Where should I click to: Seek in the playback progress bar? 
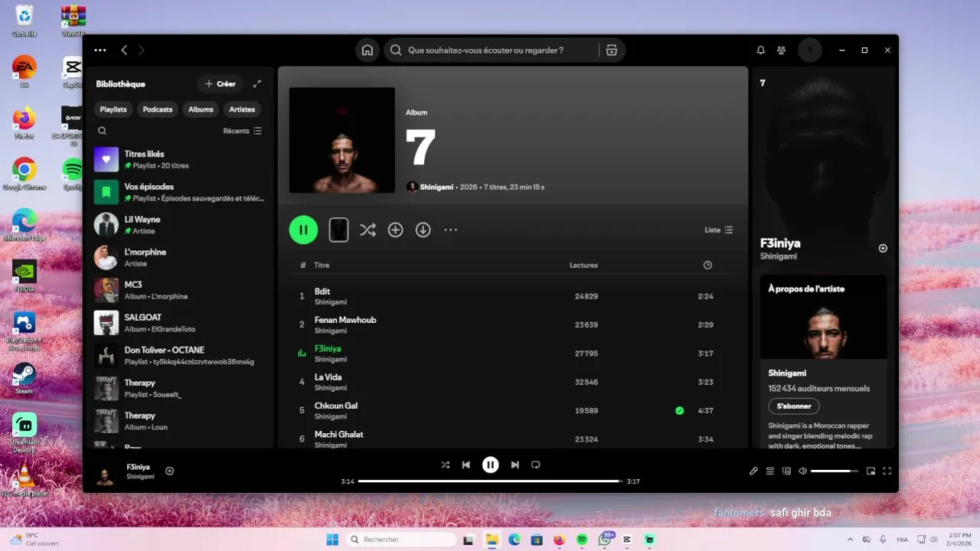[x=490, y=481]
